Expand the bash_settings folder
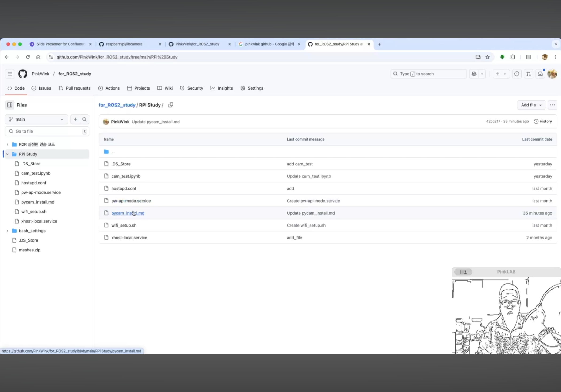Viewport: 561px width, 392px height. (7, 231)
